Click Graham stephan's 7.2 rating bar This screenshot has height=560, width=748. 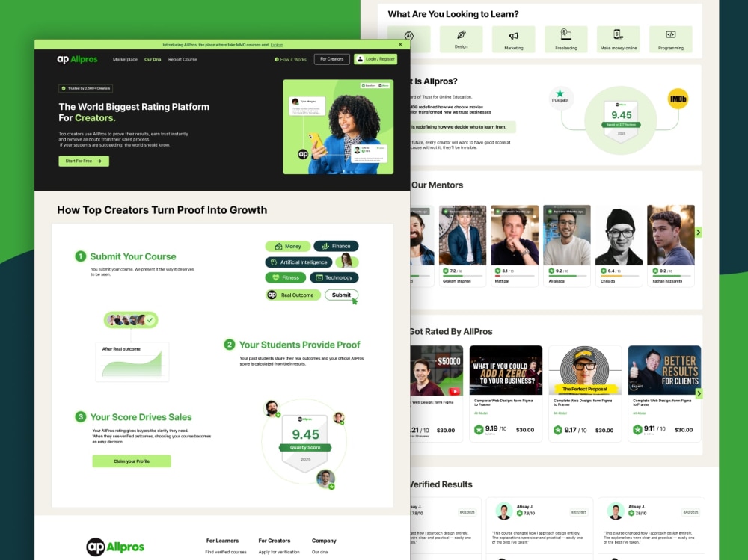[463, 276]
